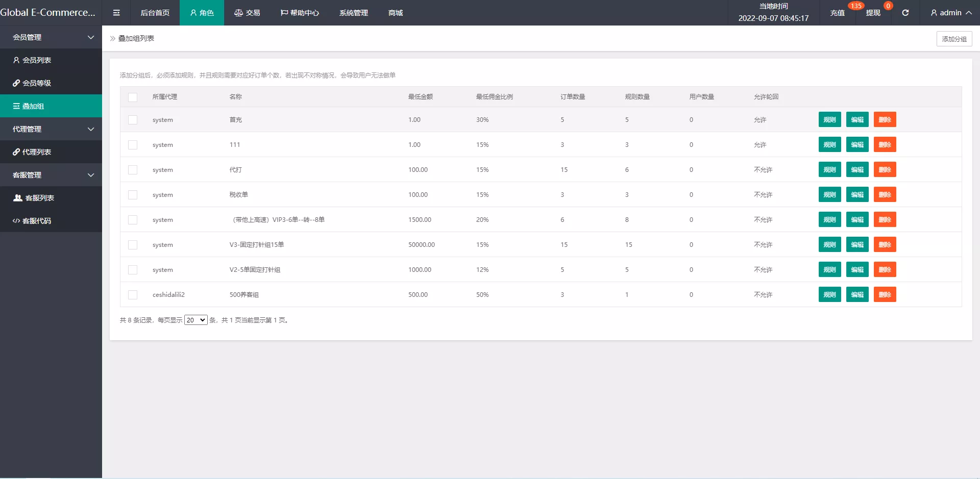Check the box for the ceshidalili2 row
This screenshot has width=980, height=479.
[133, 295]
